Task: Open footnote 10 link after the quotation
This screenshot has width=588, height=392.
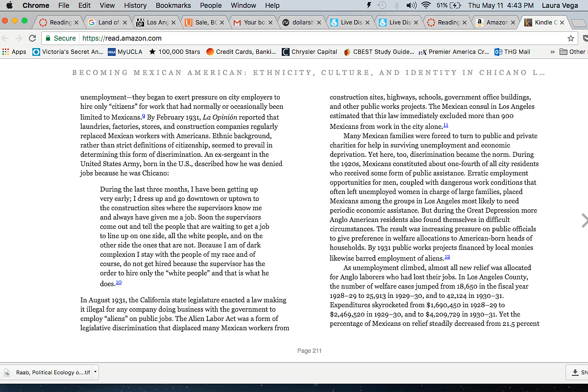Action: pyautogui.click(x=119, y=282)
